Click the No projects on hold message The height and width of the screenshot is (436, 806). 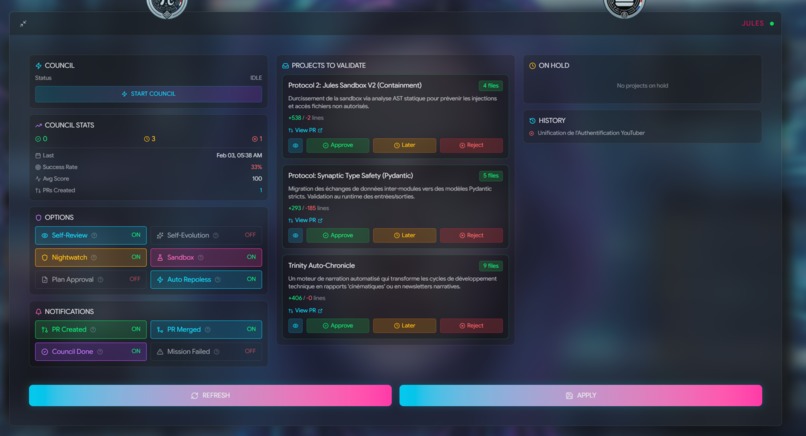click(643, 86)
